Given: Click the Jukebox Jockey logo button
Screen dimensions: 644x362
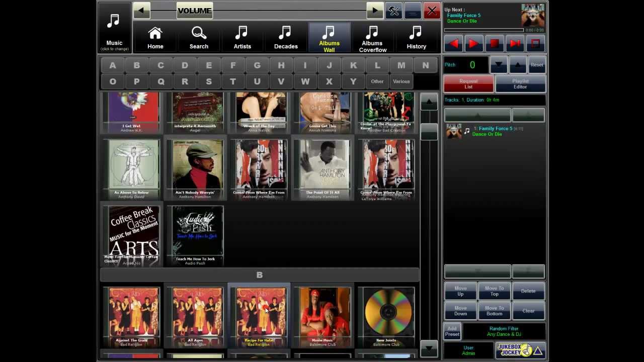Looking at the screenshot, I should pyautogui.click(x=520, y=350).
